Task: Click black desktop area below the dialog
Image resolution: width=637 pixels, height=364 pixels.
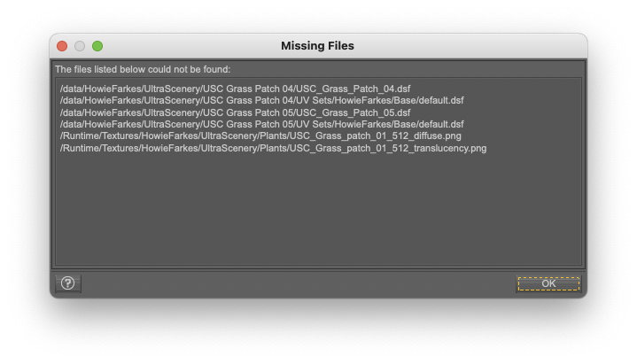Action: pyautogui.click(x=319, y=332)
